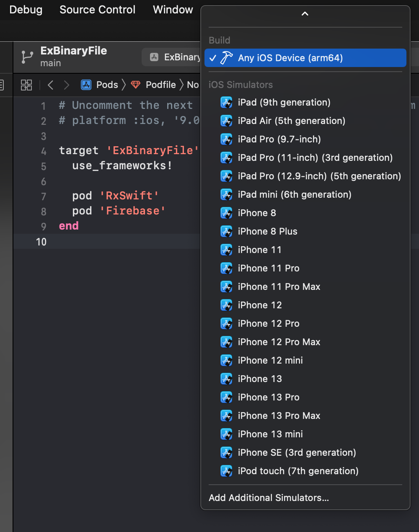The width and height of the screenshot is (419, 532).
Task: Click the use_frameworks! code line
Action: point(122,165)
